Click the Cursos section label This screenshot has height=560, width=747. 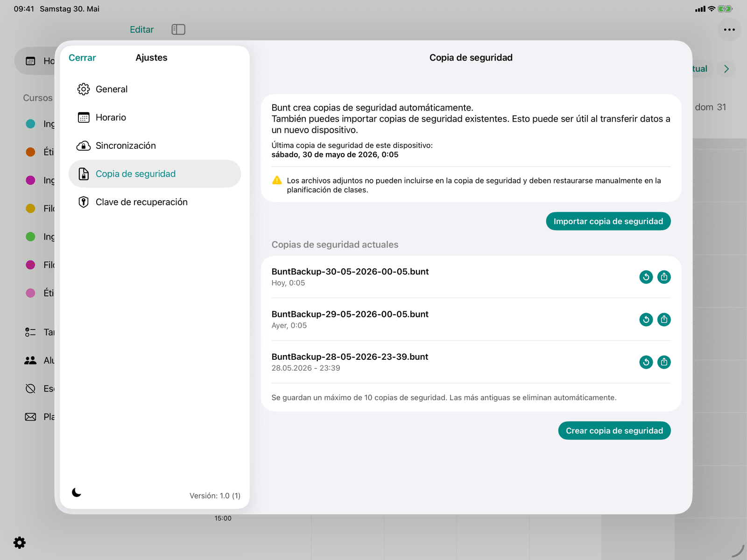coord(38,98)
